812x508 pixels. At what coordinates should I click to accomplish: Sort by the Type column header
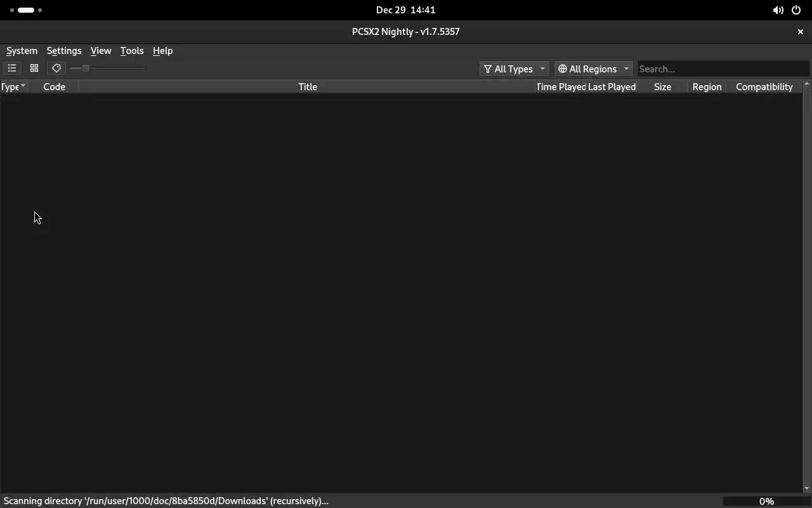click(13, 87)
